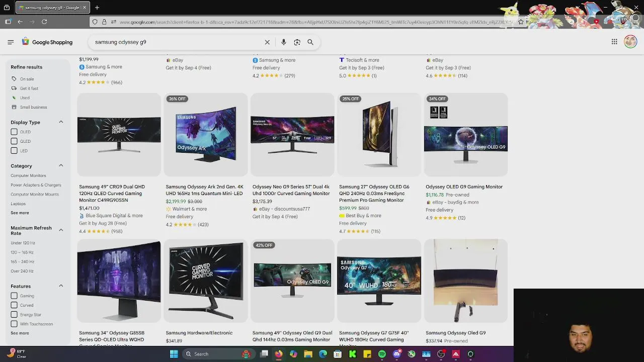Start voice search with the microphone icon
This screenshot has height=362, width=644.
point(284,42)
